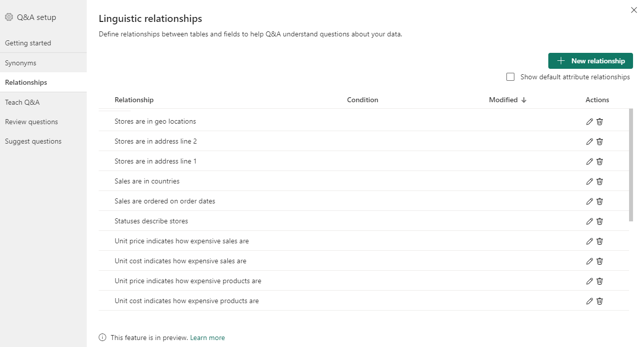Image resolution: width=644 pixels, height=347 pixels.
Task: Click the New relationship button
Action: [590, 61]
